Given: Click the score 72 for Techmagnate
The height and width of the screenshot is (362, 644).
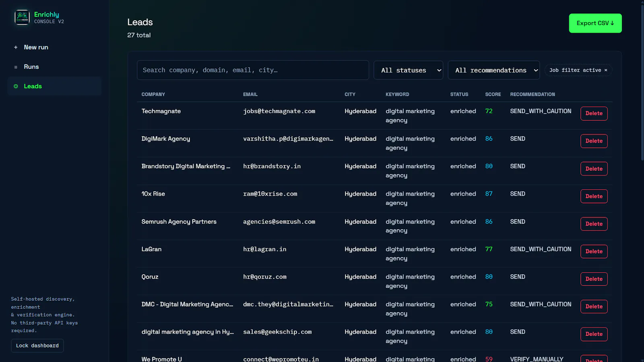Looking at the screenshot, I should pos(489,111).
